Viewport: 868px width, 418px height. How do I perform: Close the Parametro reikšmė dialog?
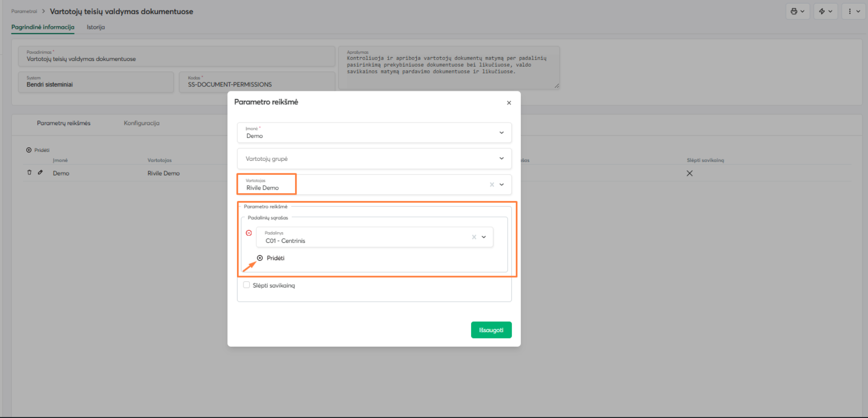pyautogui.click(x=509, y=103)
